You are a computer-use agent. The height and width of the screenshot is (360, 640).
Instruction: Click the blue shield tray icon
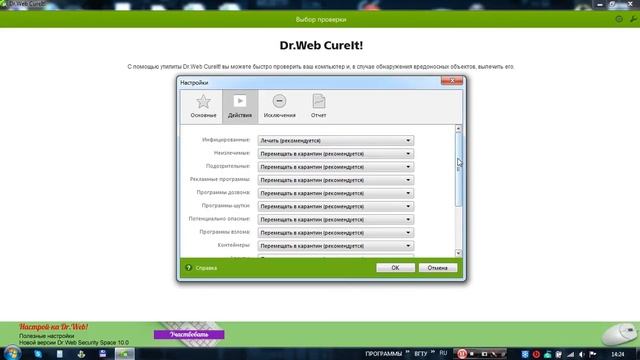pos(525,354)
